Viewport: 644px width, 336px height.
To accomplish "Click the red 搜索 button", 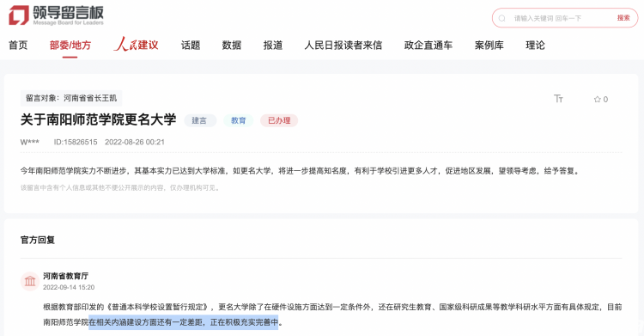I will (623, 18).
